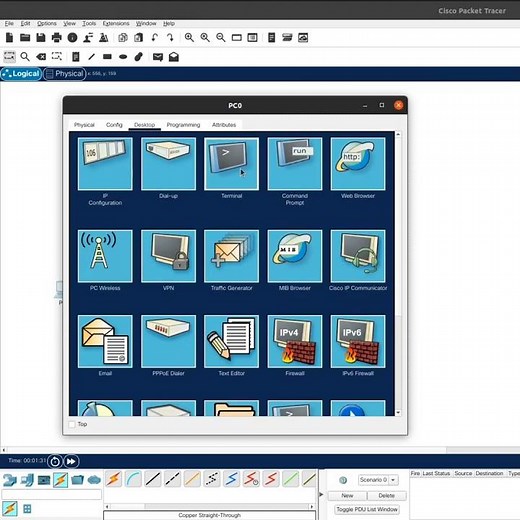Viewport: 520px width, 520px height.
Task: Select the orange Fiber cable
Action: pyautogui.click(x=192, y=479)
